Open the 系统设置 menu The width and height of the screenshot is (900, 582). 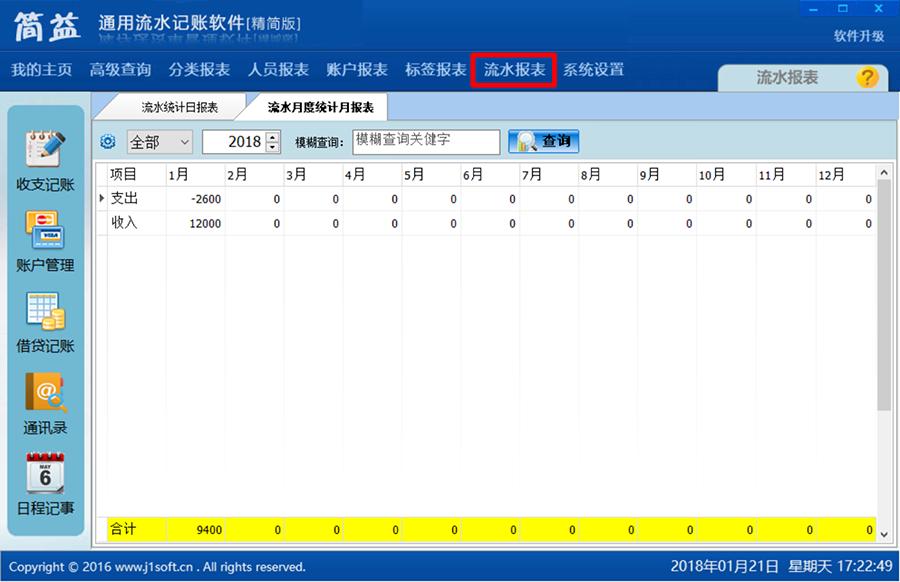(595, 71)
